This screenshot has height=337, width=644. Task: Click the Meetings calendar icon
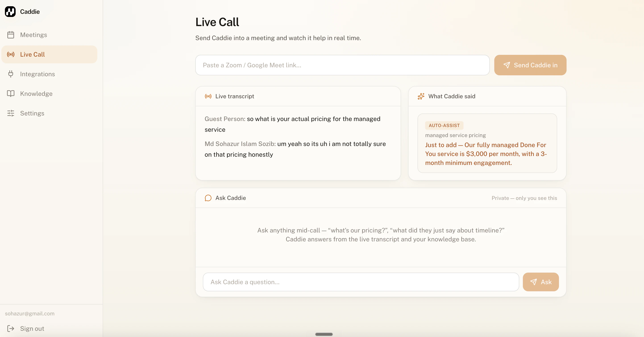coord(11,35)
